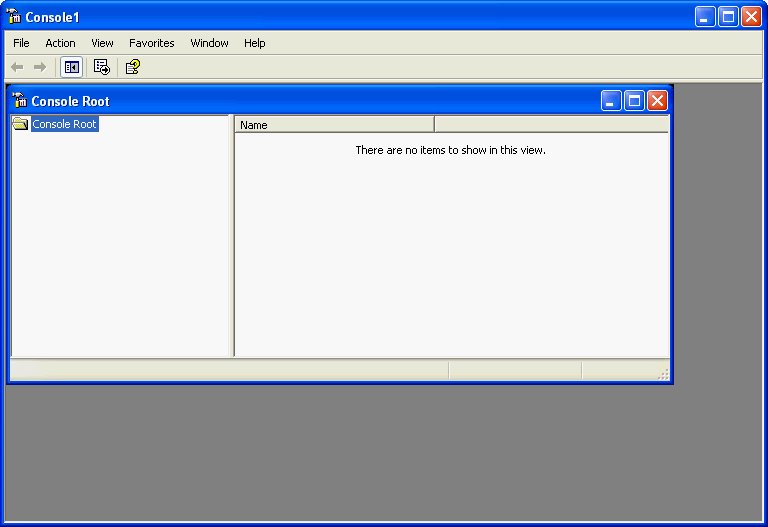Click the Console Root child window system icon
The height and width of the screenshot is (527, 768).
click(x=19, y=100)
